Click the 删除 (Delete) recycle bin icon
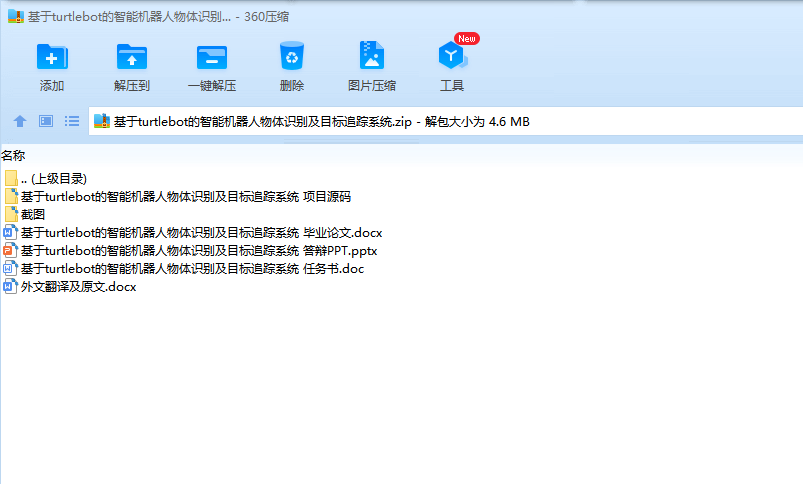Screen dimensions: 803x484 click(x=291, y=55)
